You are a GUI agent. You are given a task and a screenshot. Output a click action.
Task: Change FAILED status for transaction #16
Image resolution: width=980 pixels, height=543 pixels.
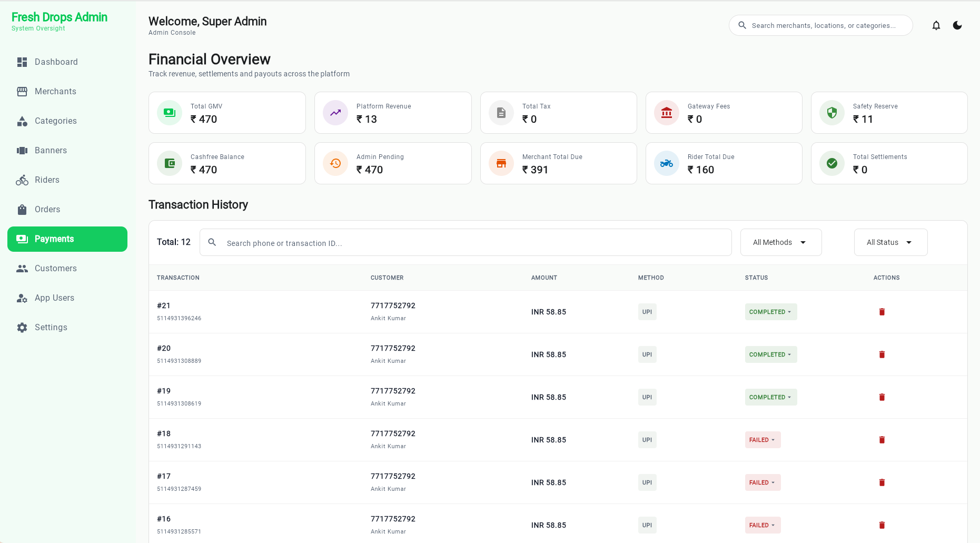pos(763,525)
